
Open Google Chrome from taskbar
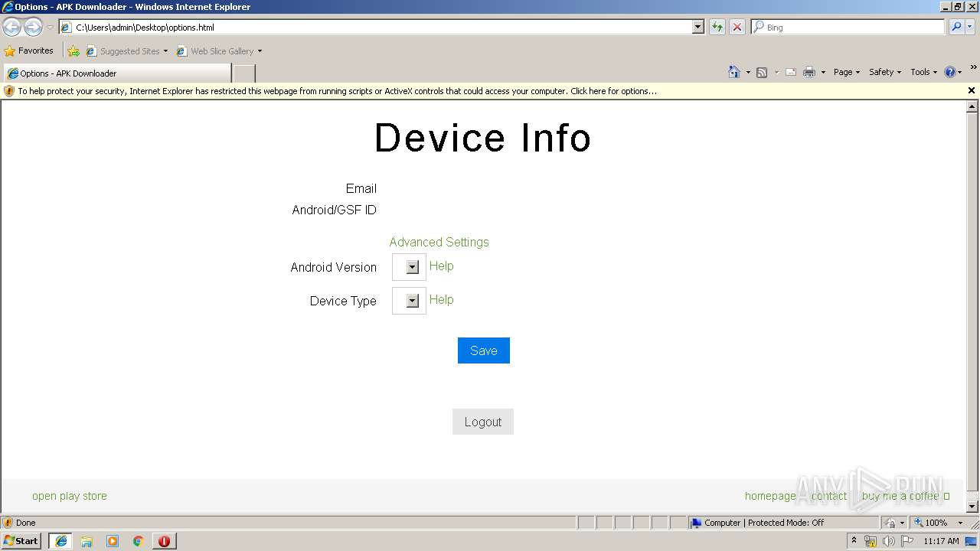(x=139, y=541)
